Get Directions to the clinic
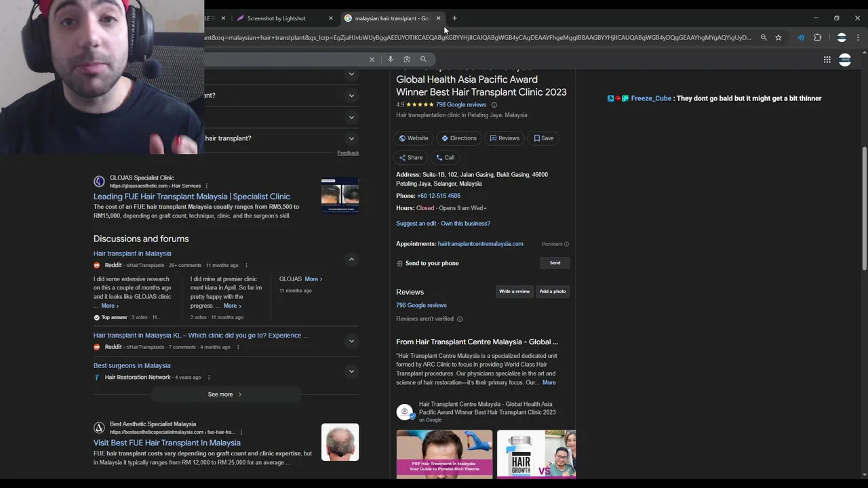868x488 pixels. 459,138
